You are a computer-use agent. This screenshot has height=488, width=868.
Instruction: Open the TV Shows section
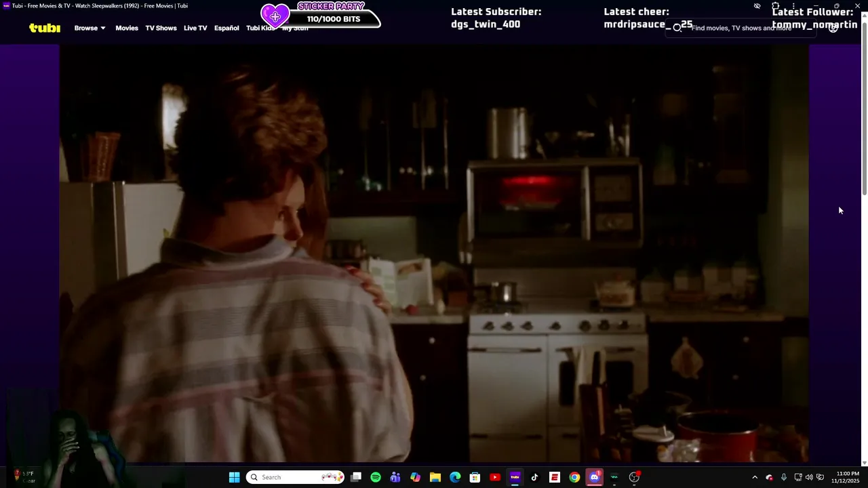(161, 28)
